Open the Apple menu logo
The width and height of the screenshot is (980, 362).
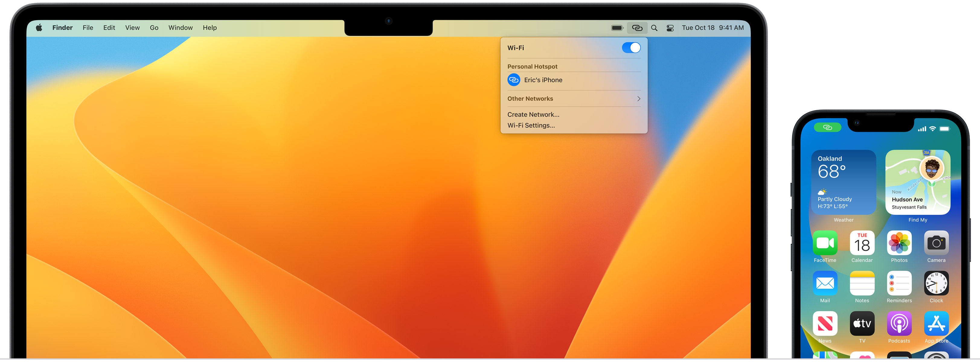pos(39,28)
